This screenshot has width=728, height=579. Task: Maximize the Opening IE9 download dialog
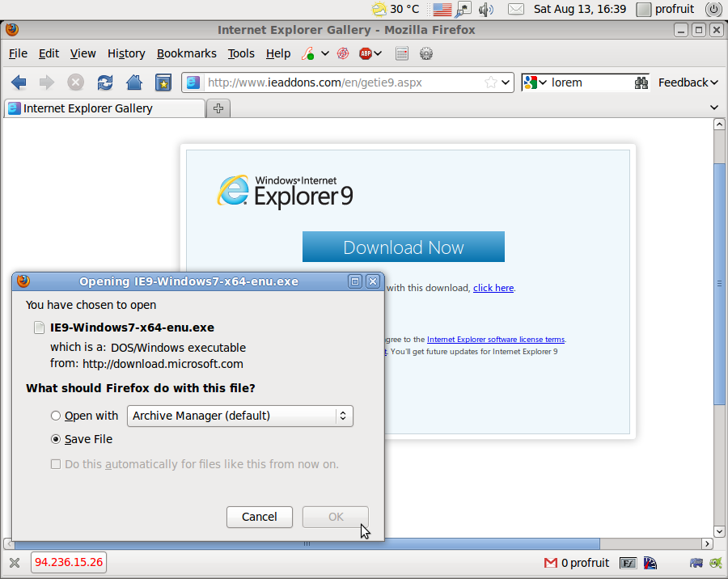click(355, 281)
